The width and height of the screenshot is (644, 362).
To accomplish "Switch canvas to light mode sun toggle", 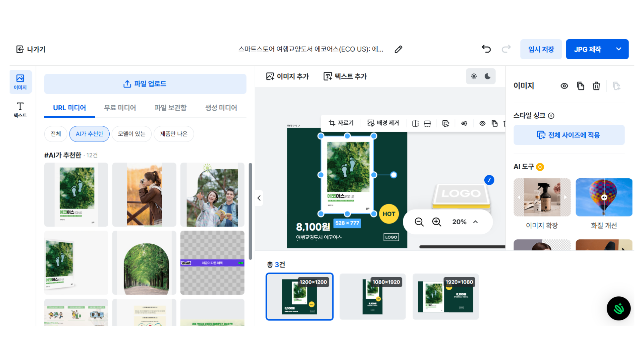I will 474,76.
